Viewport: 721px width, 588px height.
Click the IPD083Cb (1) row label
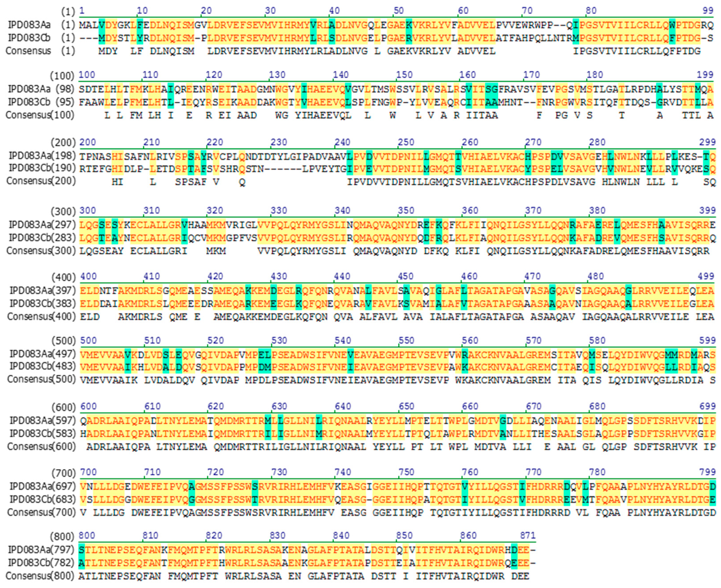[x=41, y=38]
